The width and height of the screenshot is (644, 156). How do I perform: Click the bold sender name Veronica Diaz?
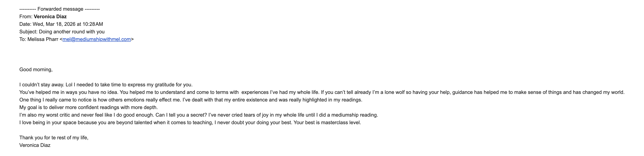[x=50, y=17]
